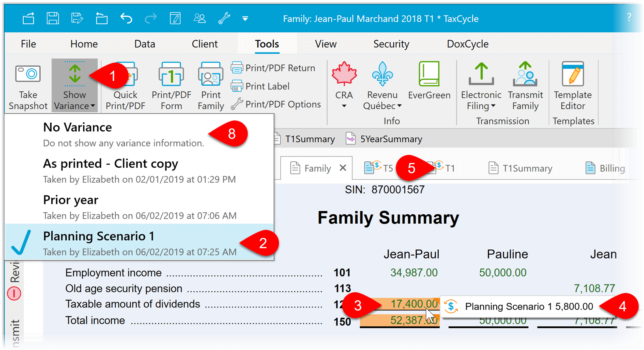Image resolution: width=644 pixels, height=350 pixels.
Task: Open the Review sidebar tab
Action: pos(14,272)
